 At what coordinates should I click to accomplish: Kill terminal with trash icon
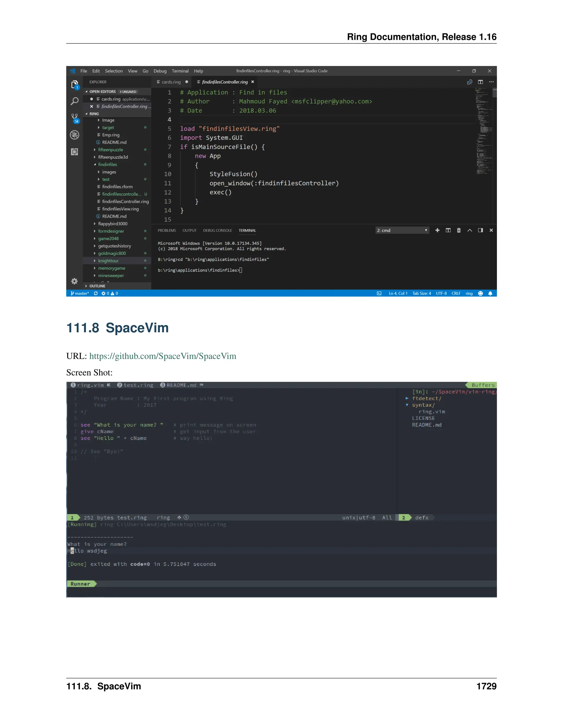pyautogui.click(x=459, y=230)
